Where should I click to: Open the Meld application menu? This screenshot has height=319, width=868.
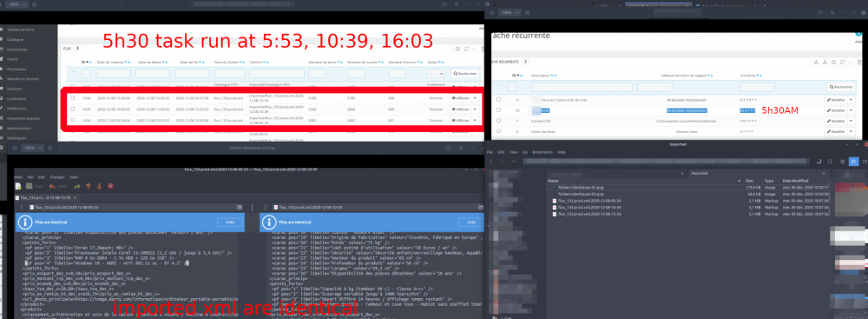(x=19, y=177)
